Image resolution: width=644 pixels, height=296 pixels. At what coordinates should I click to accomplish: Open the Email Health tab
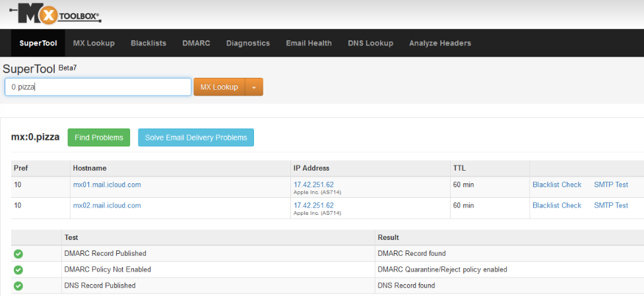point(309,43)
